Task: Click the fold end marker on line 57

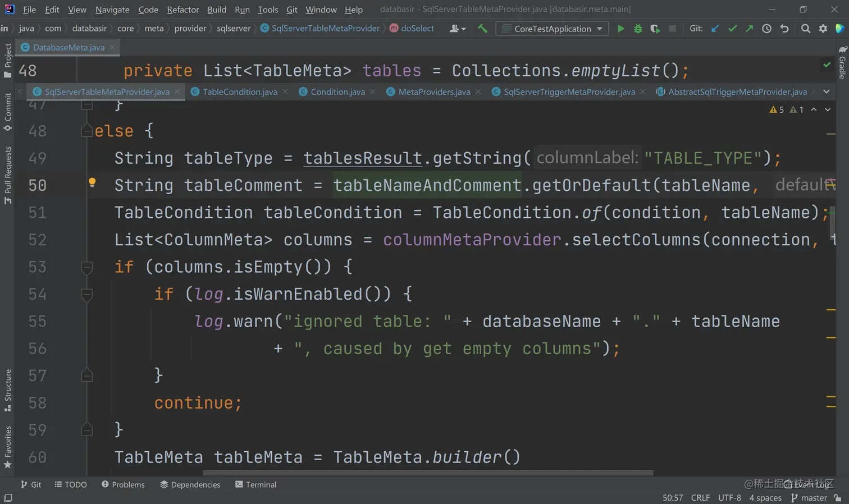Action: coord(86,375)
